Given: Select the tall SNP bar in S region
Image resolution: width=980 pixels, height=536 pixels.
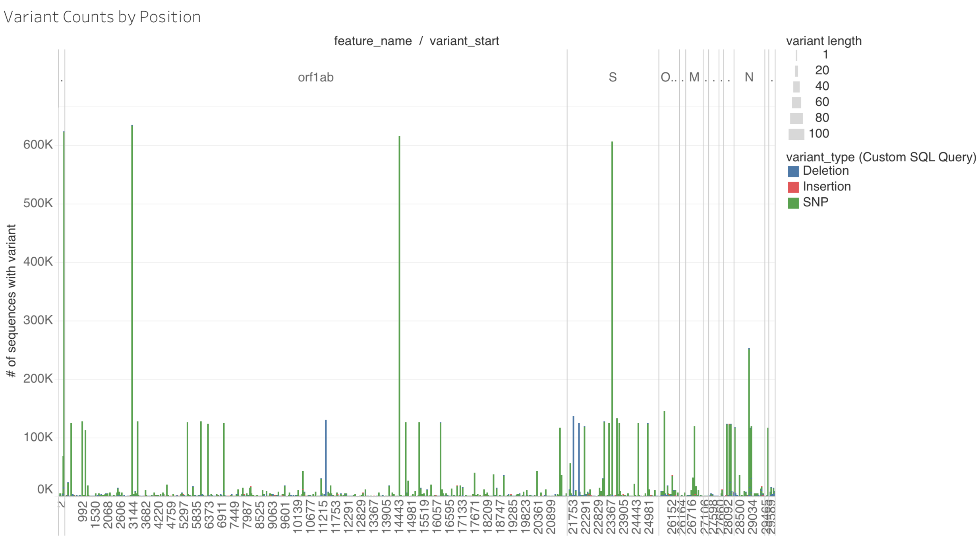Looking at the screenshot, I should [x=612, y=318].
